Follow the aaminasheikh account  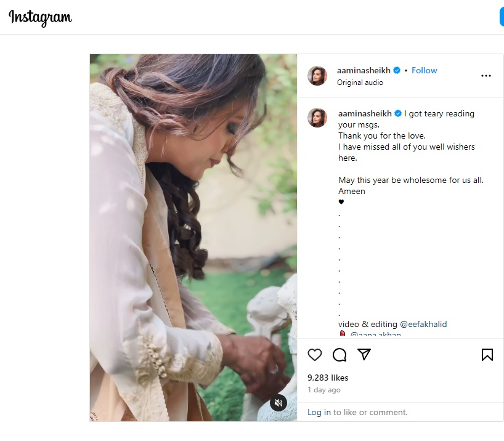(425, 70)
